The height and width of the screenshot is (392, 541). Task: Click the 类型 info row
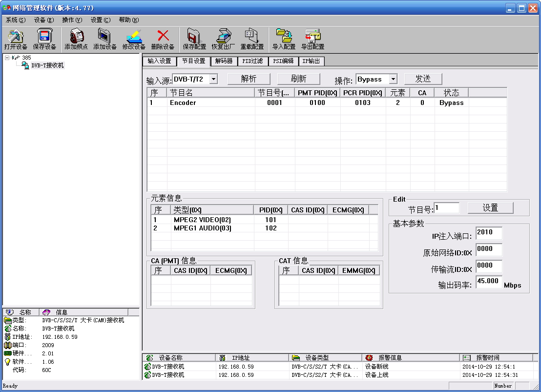pos(71,320)
